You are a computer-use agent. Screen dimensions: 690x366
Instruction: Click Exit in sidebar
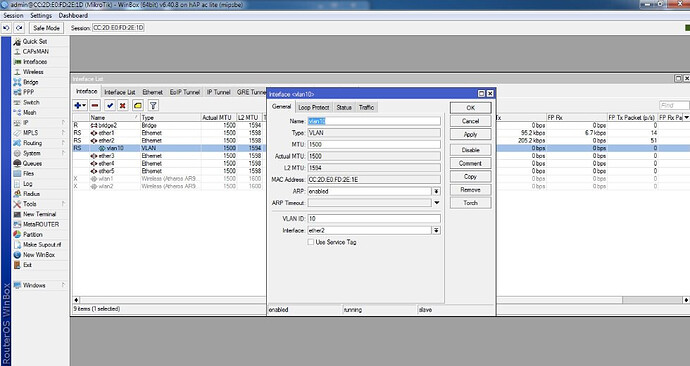(27, 265)
